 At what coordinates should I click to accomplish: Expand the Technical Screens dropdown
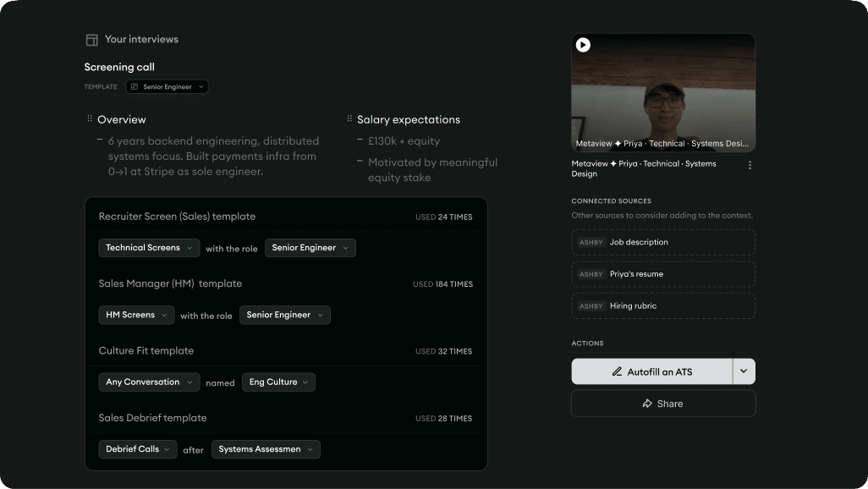(x=149, y=248)
